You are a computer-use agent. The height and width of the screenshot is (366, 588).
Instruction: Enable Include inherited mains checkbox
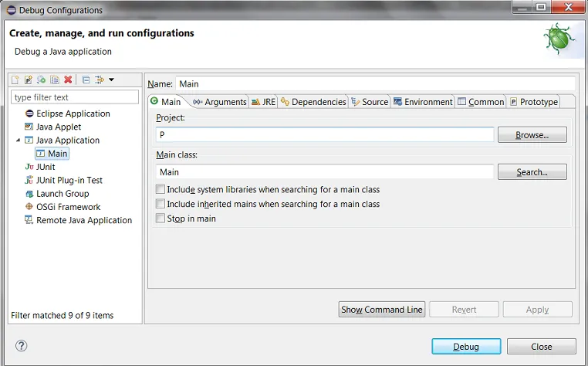click(x=161, y=204)
